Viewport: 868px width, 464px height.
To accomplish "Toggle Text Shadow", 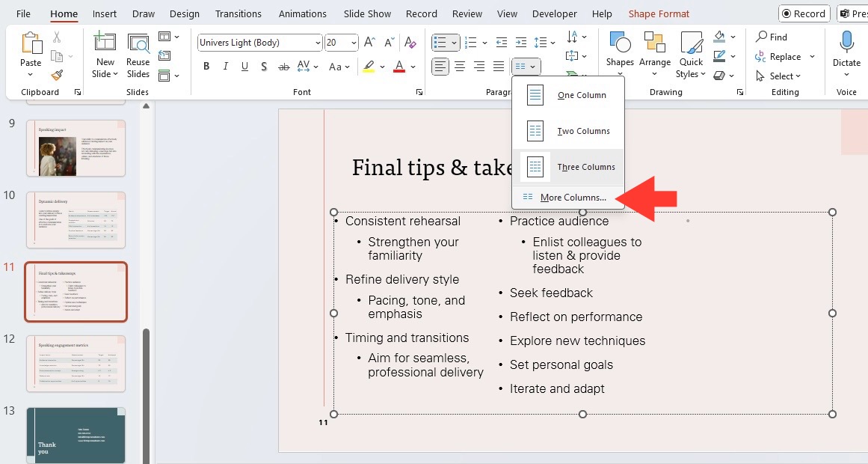I will (x=264, y=67).
